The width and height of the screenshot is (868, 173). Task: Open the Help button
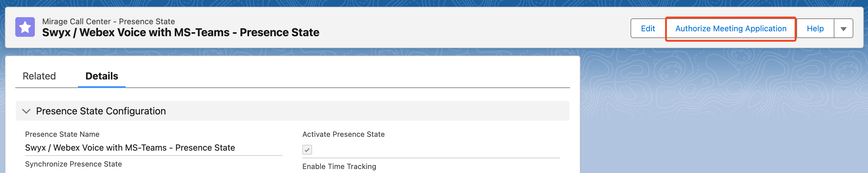(x=815, y=29)
